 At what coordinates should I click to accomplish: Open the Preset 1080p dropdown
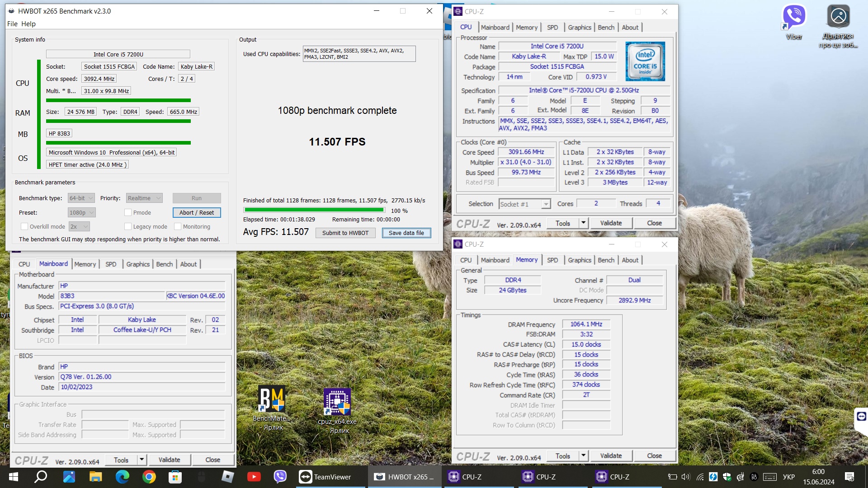coord(82,212)
